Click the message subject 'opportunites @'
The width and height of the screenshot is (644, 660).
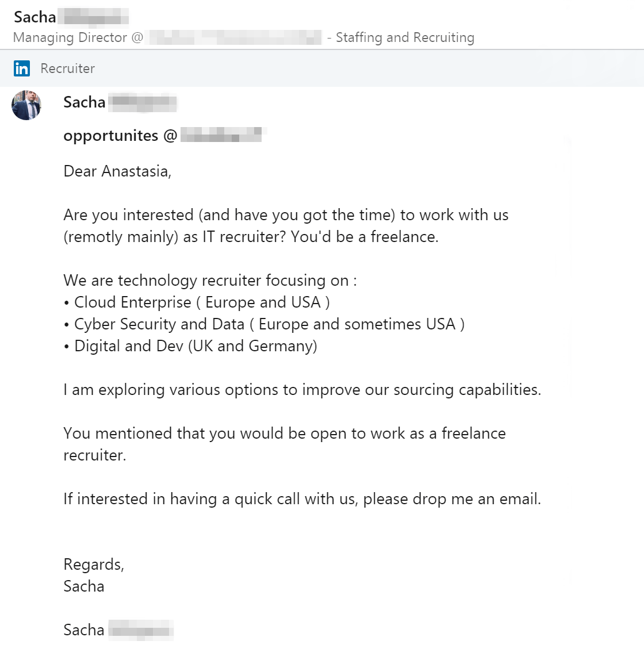pyautogui.click(x=120, y=136)
